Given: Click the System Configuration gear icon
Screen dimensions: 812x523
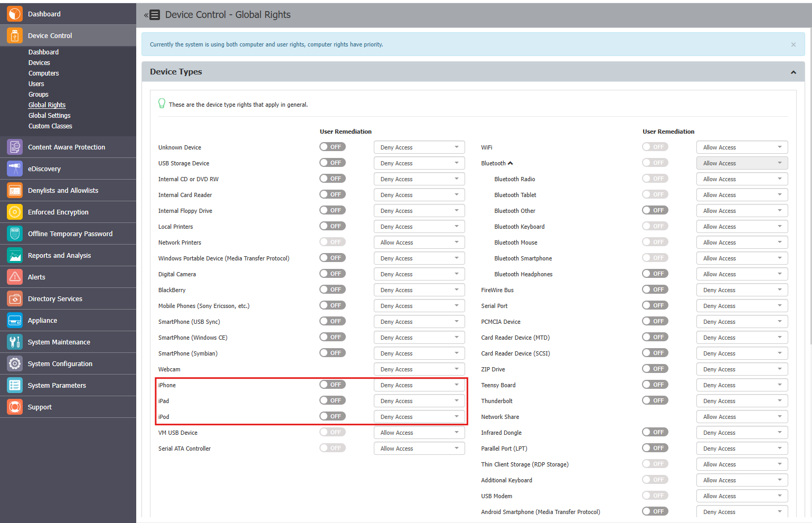Looking at the screenshot, I should coord(15,363).
